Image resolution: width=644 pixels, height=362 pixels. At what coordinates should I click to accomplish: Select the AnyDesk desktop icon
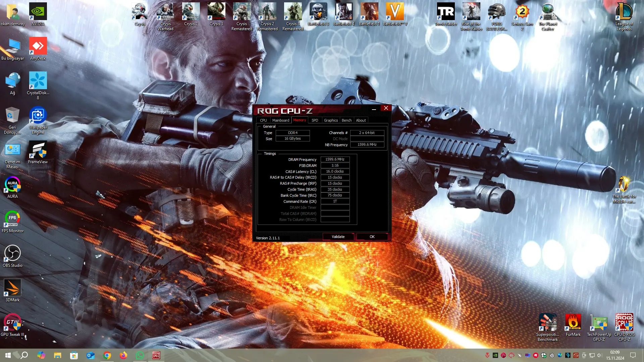coord(38,49)
